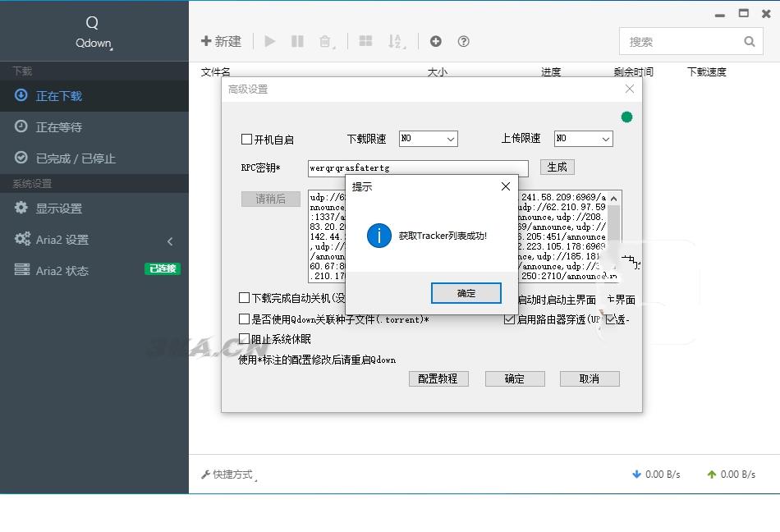Click the double gears icon beside Aria2 设置

pyautogui.click(x=22, y=239)
